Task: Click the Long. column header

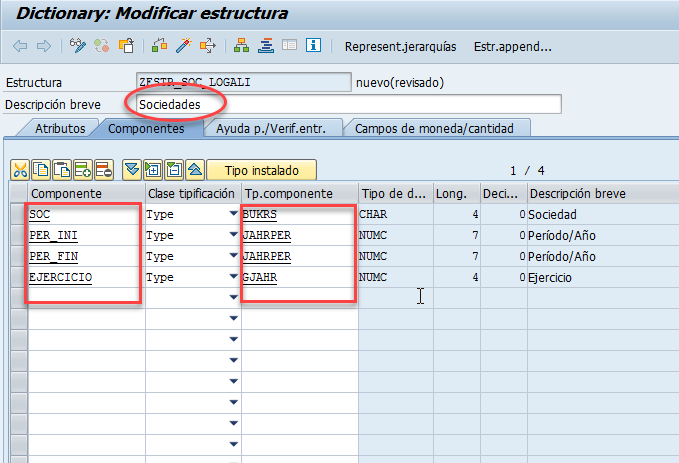Action: 456,193
